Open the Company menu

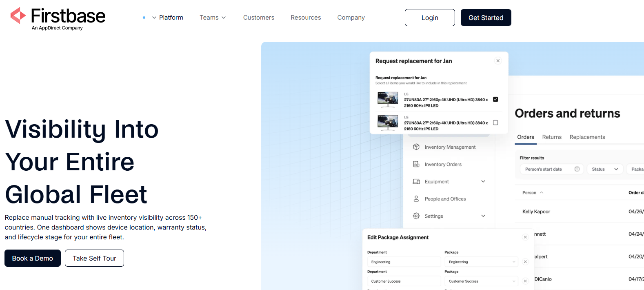(x=351, y=18)
